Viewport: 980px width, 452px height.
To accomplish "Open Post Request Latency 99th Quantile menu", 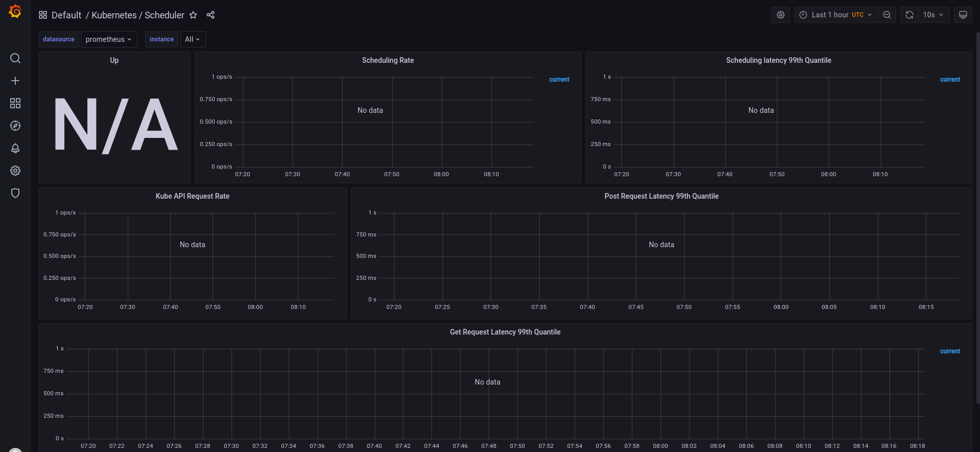I will click(662, 196).
